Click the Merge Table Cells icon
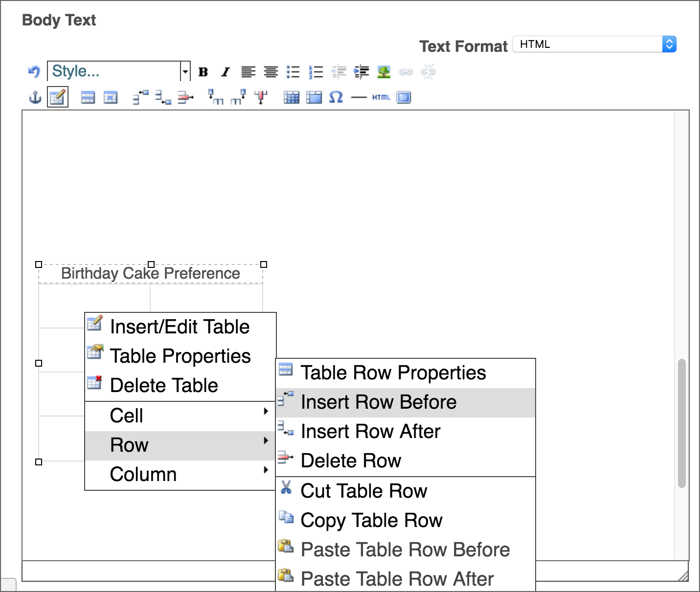The image size is (700, 592). (314, 98)
